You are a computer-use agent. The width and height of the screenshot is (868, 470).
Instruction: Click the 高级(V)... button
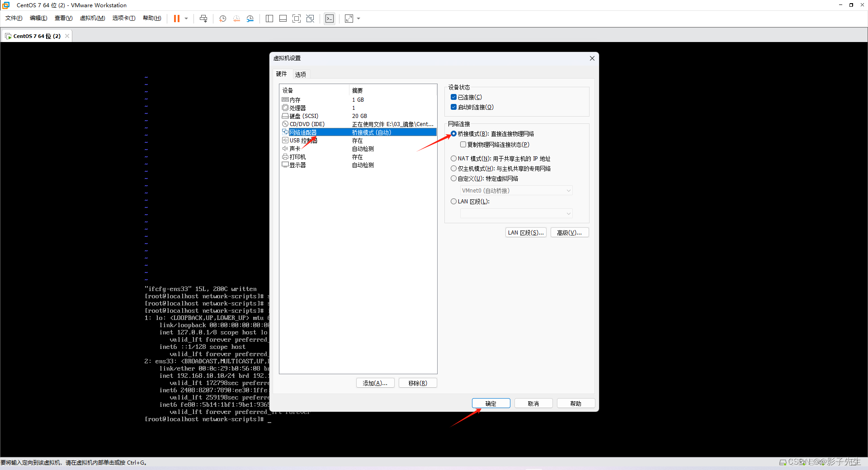click(x=570, y=233)
